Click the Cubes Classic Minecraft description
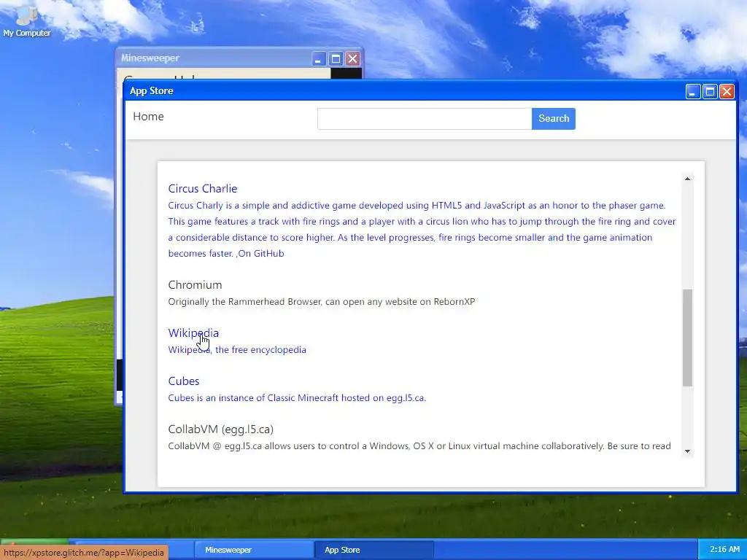747x560 pixels. point(297,397)
